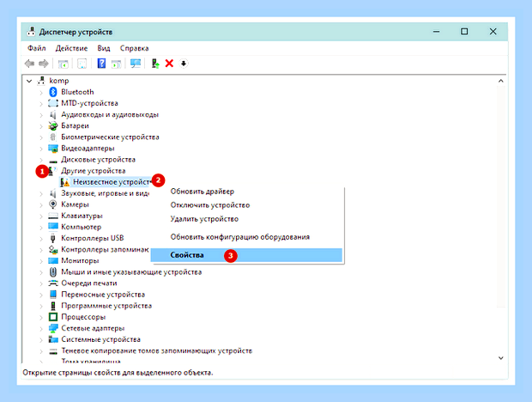The image size is (532, 402).
Task: Expand the Камеры category
Action: [41, 204]
